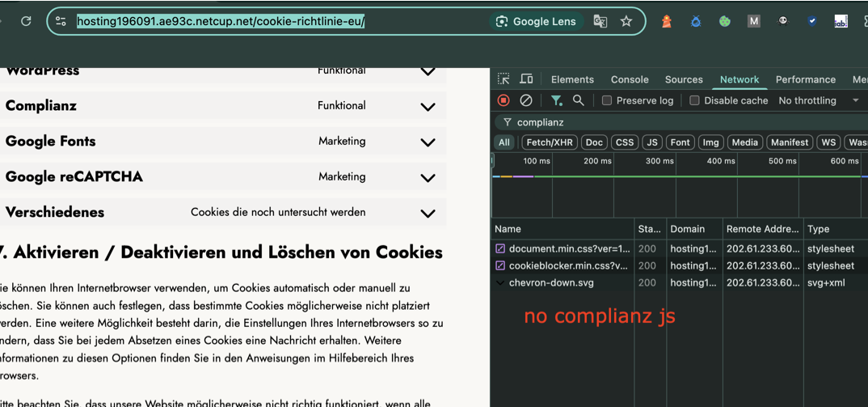Toggle the network filter funnel icon
Screen dimensions: 868x407
pyautogui.click(x=556, y=100)
